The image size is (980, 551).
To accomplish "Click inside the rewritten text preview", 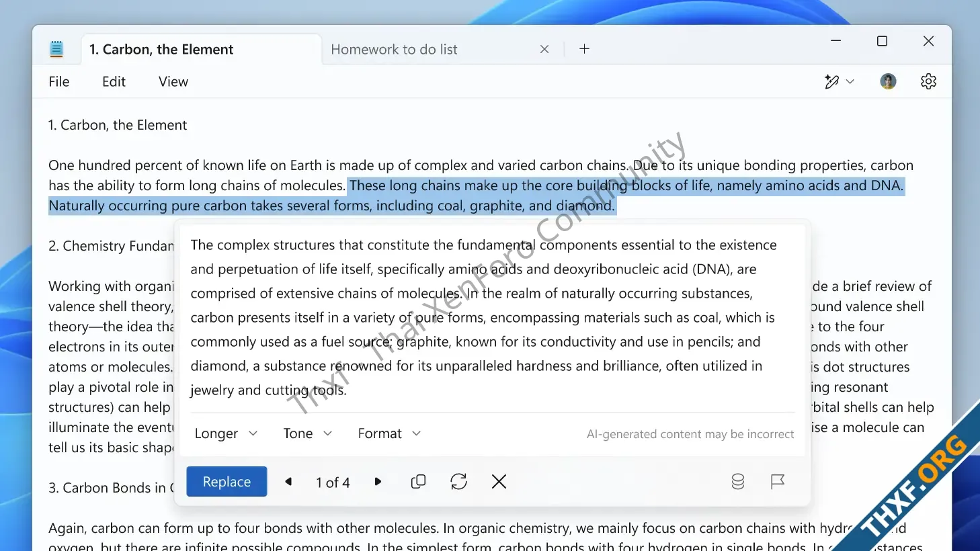I will [x=483, y=317].
